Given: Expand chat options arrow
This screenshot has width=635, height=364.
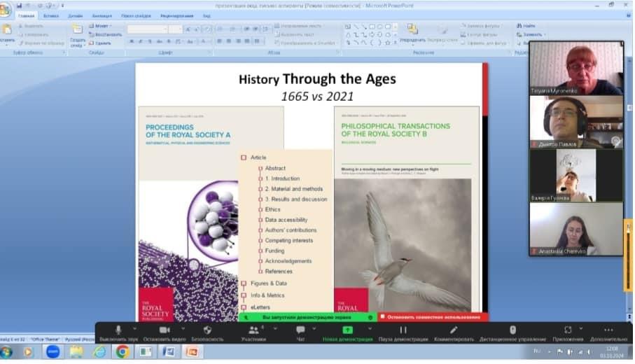Looking at the screenshot, I should click(314, 329).
